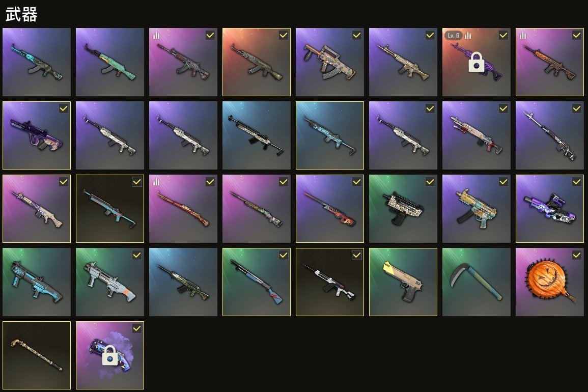The image size is (588, 392).
Task: Choose the tan Desert Eagle pistol skin
Action: (x=403, y=282)
